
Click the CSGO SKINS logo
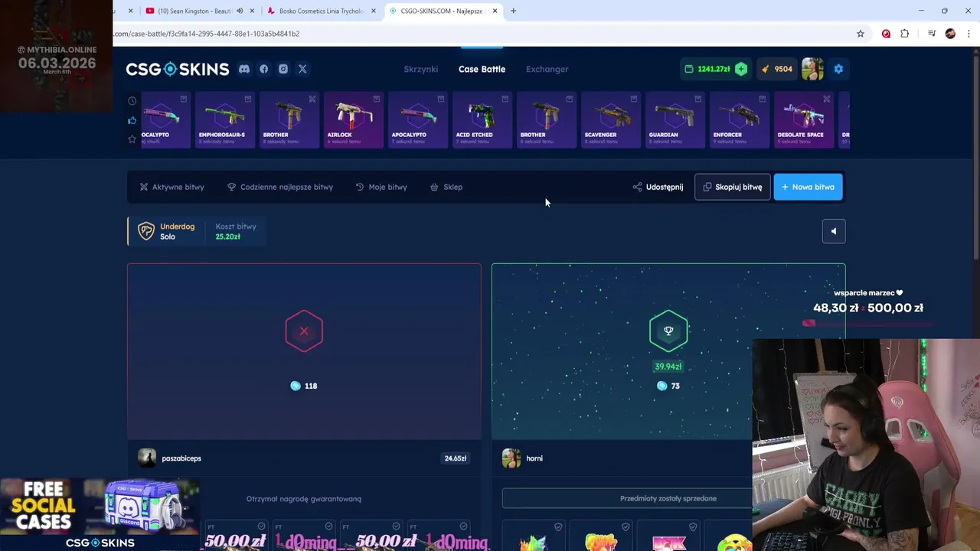pos(178,69)
